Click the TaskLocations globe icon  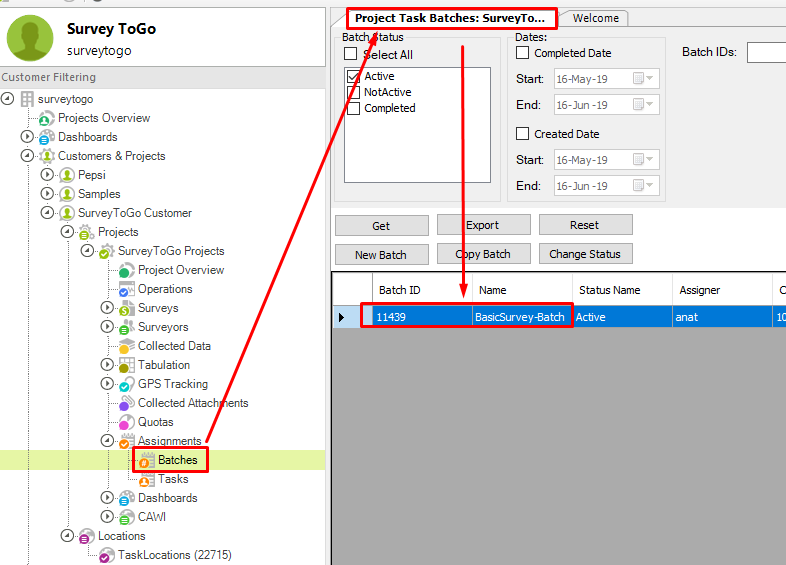[106, 555]
